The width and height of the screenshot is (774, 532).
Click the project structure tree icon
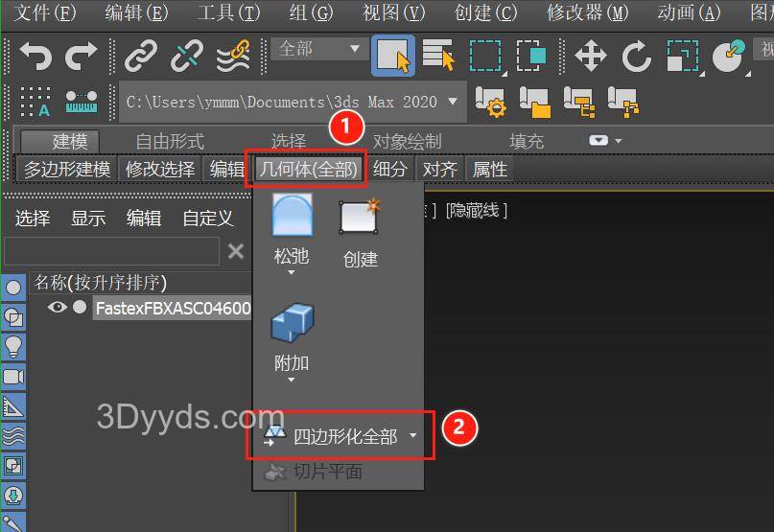[x=579, y=102]
